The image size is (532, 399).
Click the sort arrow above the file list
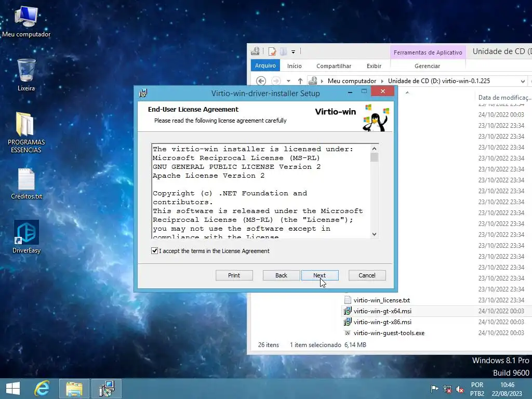click(x=407, y=92)
